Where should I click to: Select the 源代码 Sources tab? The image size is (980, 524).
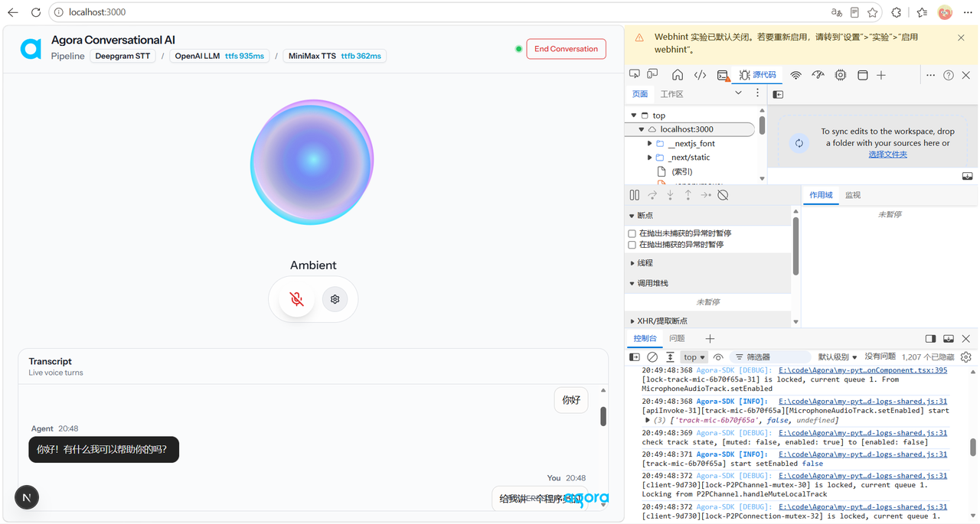point(757,75)
